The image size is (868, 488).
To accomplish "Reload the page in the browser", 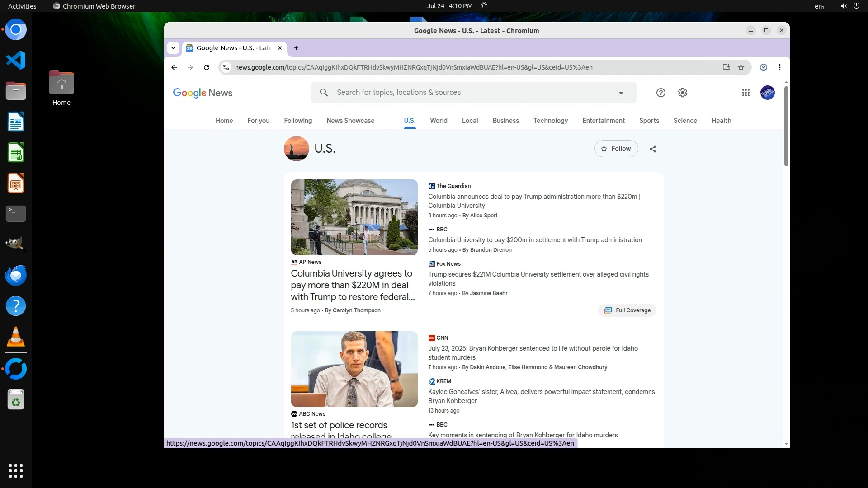I will 207,67.
